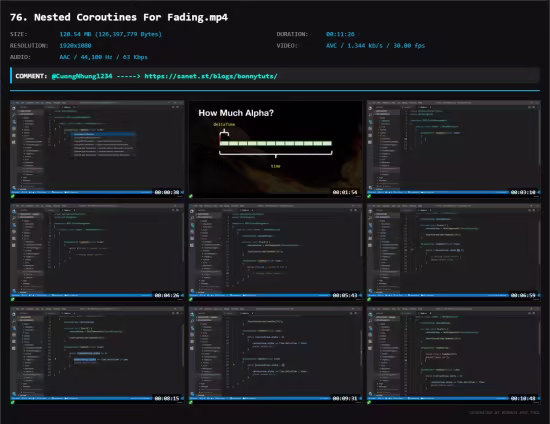Open the thumbnail at 00:00:38
550x424 pixels.
point(97,149)
